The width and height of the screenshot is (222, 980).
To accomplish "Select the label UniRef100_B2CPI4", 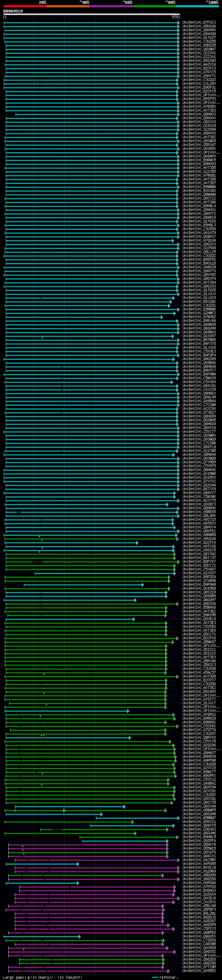I will tap(199, 543).
